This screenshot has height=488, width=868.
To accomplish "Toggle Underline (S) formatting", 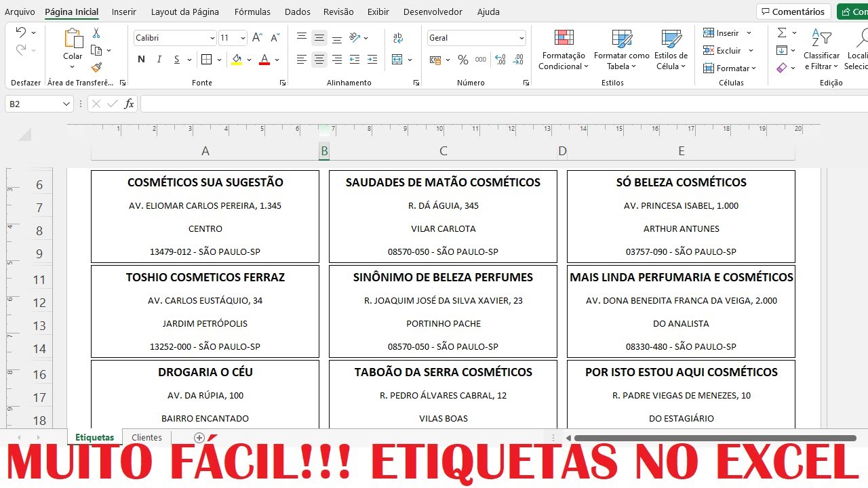I will 177,60.
